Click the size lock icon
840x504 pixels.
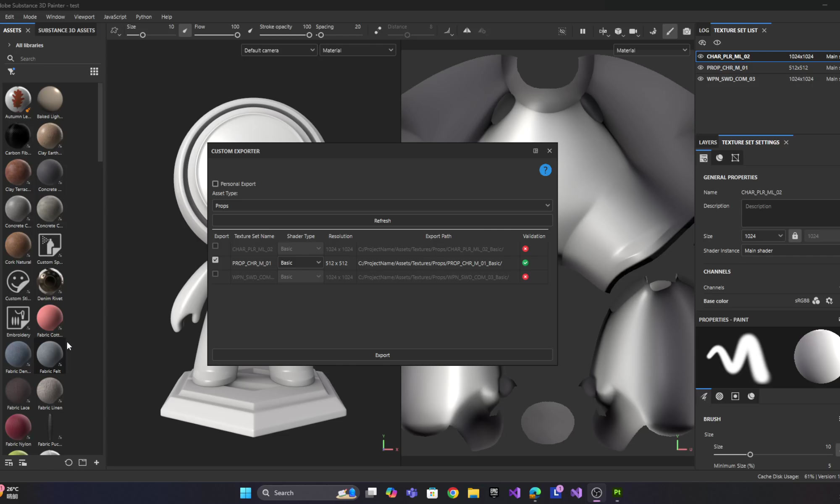pos(795,236)
